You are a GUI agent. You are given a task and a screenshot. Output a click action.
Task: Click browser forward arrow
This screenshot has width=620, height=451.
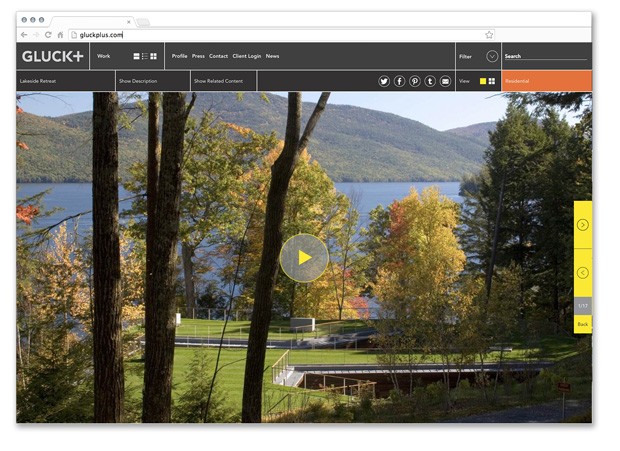36,35
